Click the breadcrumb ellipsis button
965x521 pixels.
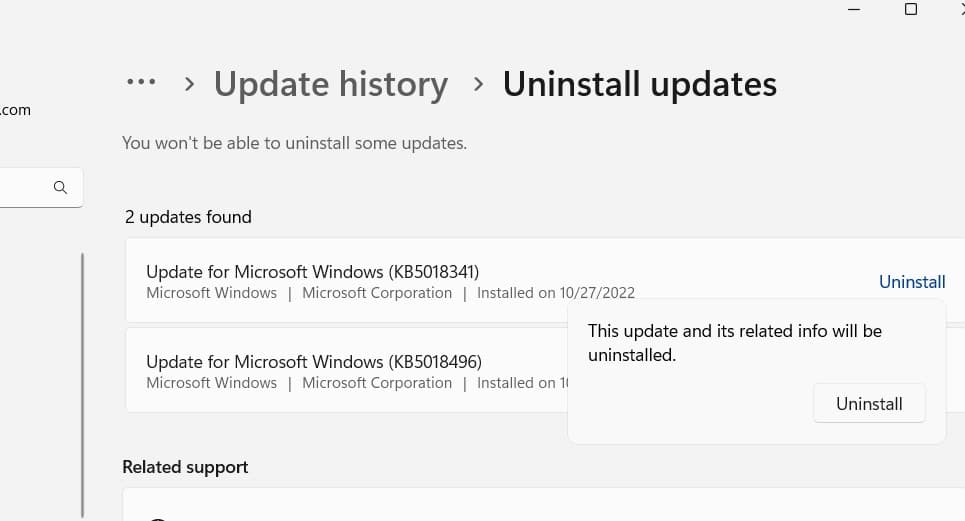pyautogui.click(x=141, y=83)
